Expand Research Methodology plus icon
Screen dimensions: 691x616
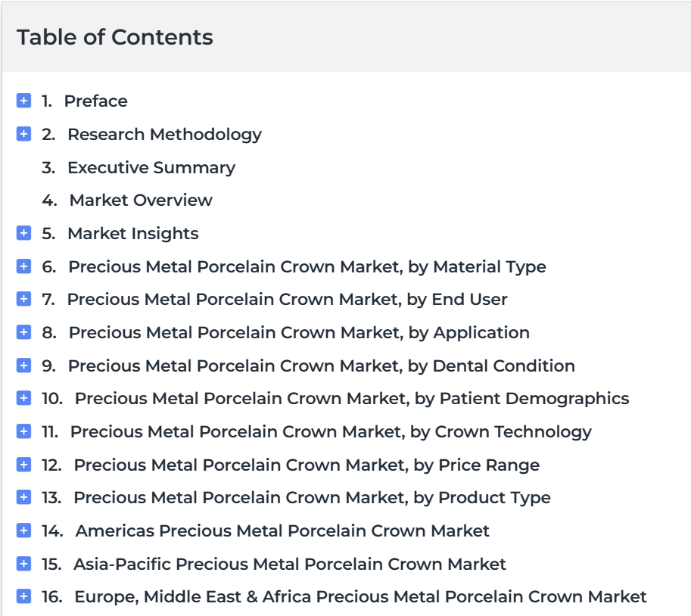pyautogui.click(x=23, y=133)
